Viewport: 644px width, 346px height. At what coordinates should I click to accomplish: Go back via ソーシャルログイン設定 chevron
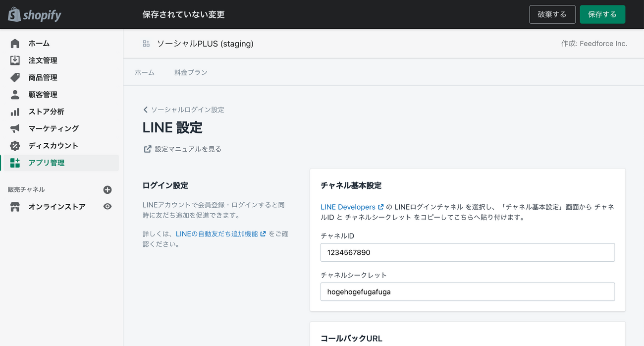tap(146, 110)
